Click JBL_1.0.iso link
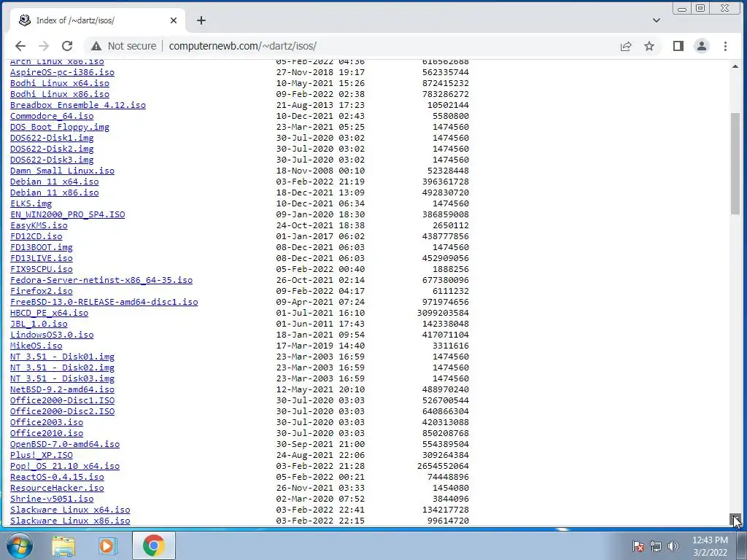 (x=39, y=324)
